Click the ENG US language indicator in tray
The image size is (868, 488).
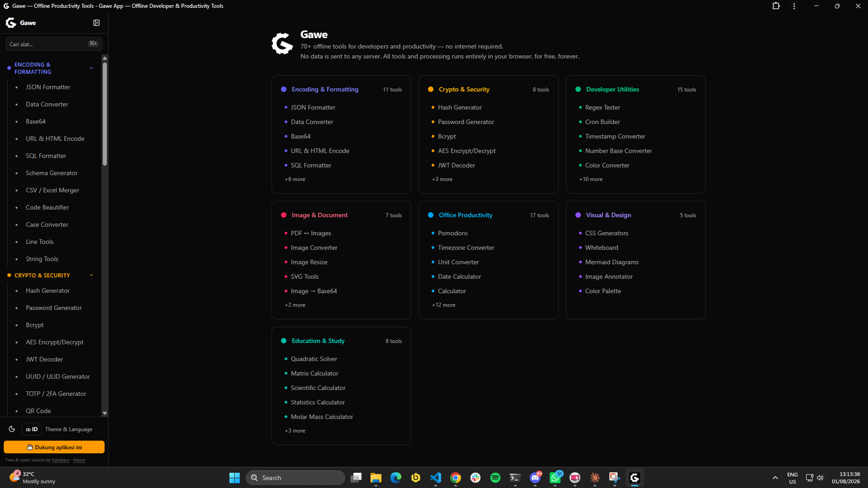point(792,478)
